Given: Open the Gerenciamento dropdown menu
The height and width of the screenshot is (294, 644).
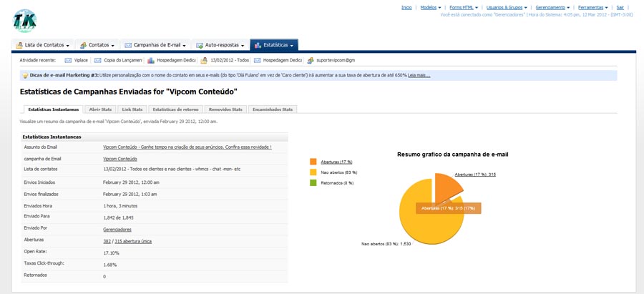Looking at the screenshot, I should (553, 7).
